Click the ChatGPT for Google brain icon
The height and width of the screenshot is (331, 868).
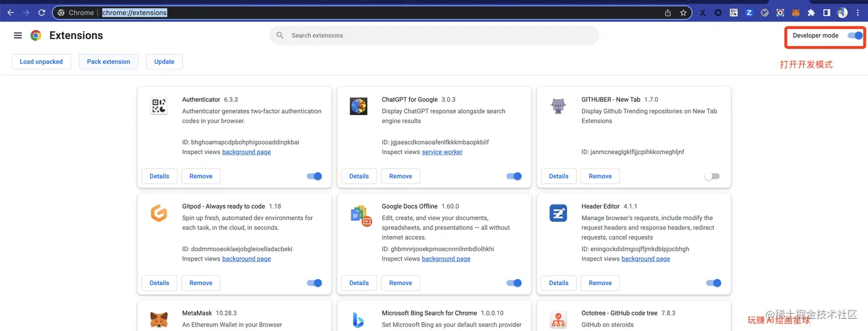358,106
